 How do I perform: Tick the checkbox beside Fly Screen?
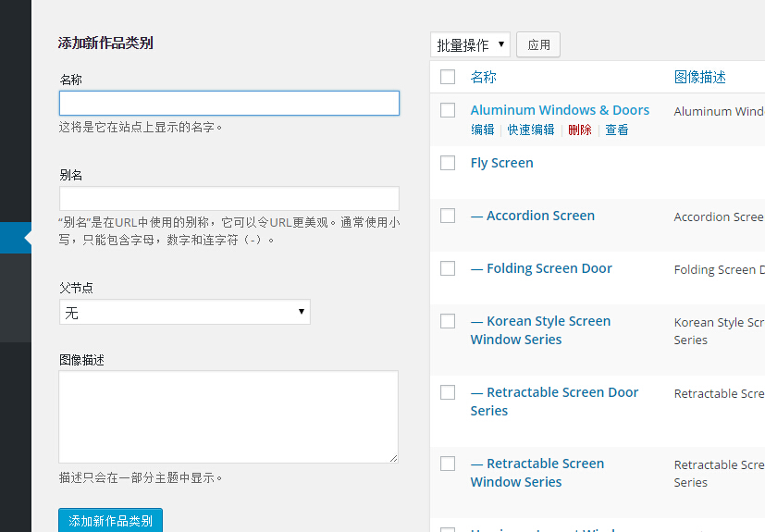448,163
